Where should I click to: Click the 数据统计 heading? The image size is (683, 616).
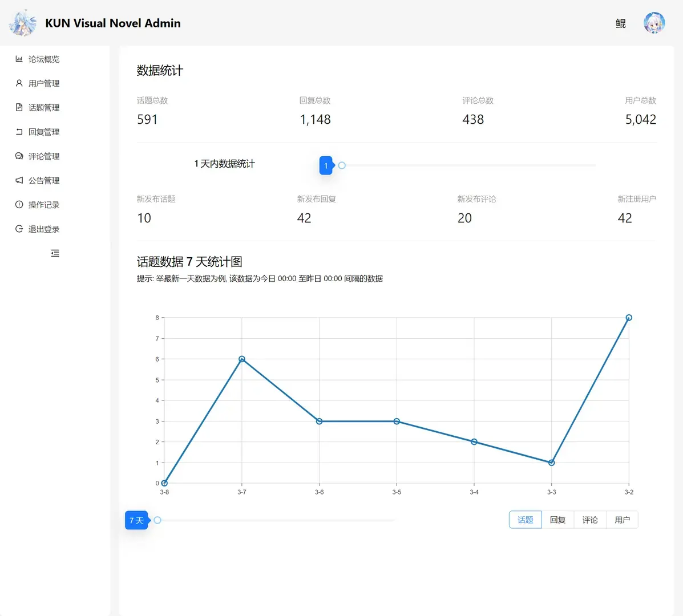pyautogui.click(x=160, y=71)
